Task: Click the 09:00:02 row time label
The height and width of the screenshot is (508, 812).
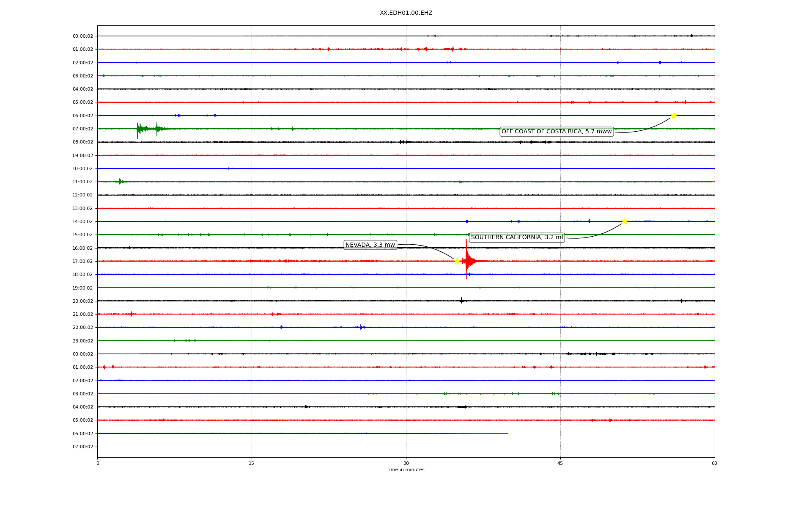Action: click(x=82, y=156)
